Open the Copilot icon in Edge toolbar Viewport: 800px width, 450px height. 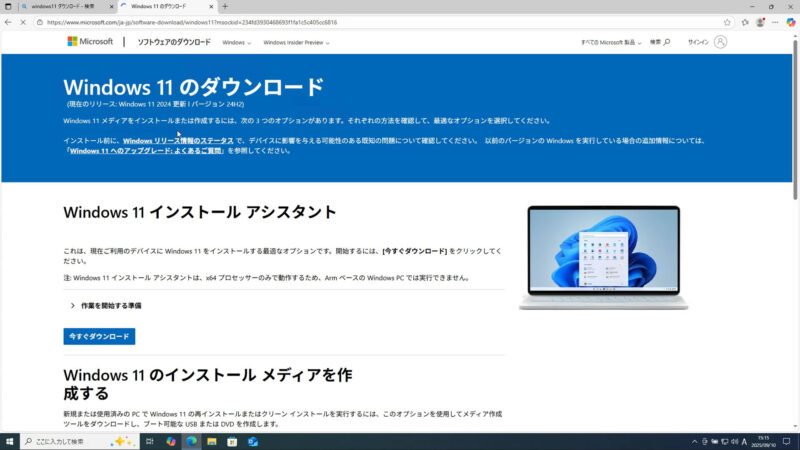point(790,22)
